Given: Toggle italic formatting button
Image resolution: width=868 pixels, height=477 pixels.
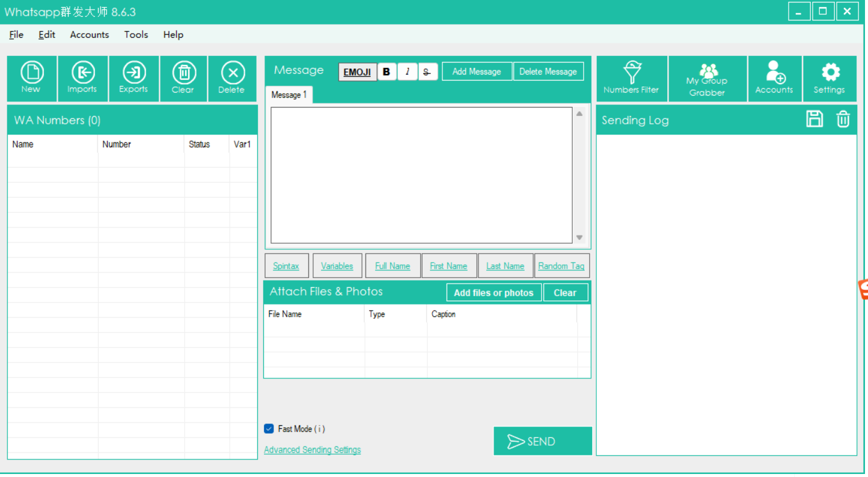Looking at the screenshot, I should [x=407, y=71].
